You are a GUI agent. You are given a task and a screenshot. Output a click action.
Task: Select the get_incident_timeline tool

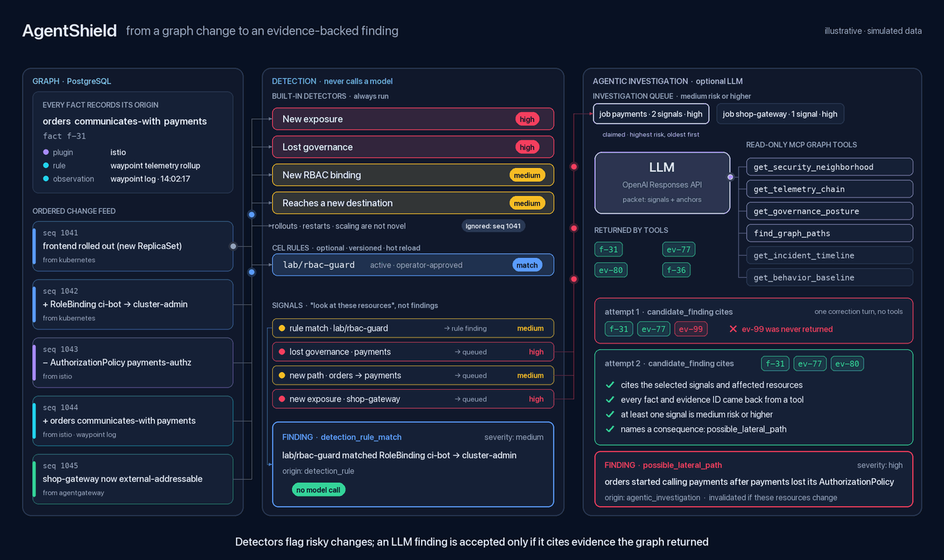(x=830, y=255)
